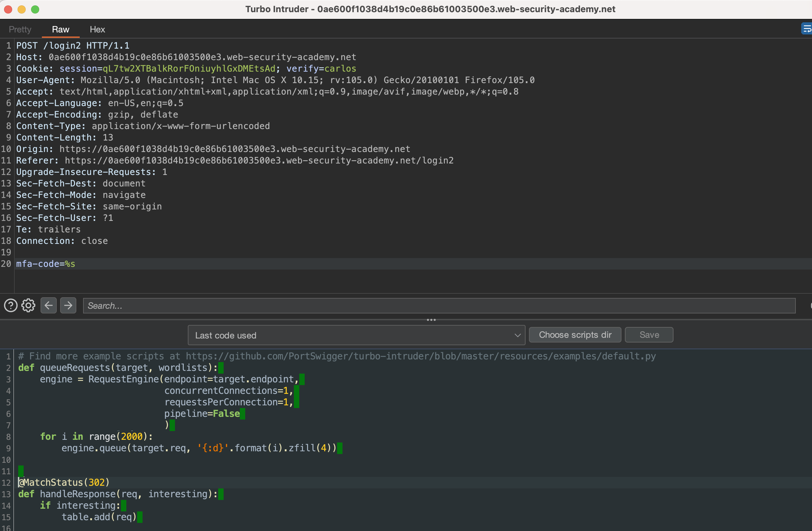
Task: Click the Save script button
Action: pos(649,335)
